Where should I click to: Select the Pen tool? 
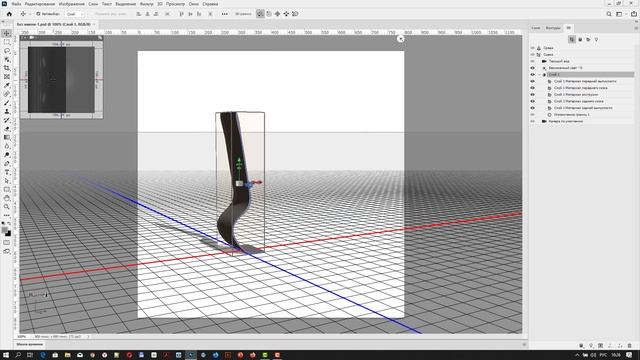(x=7, y=164)
